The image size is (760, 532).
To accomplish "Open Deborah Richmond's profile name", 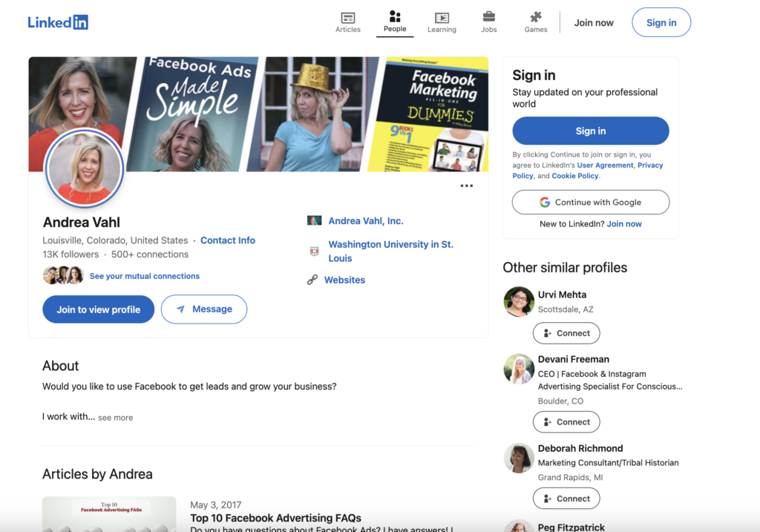I will click(x=580, y=449).
